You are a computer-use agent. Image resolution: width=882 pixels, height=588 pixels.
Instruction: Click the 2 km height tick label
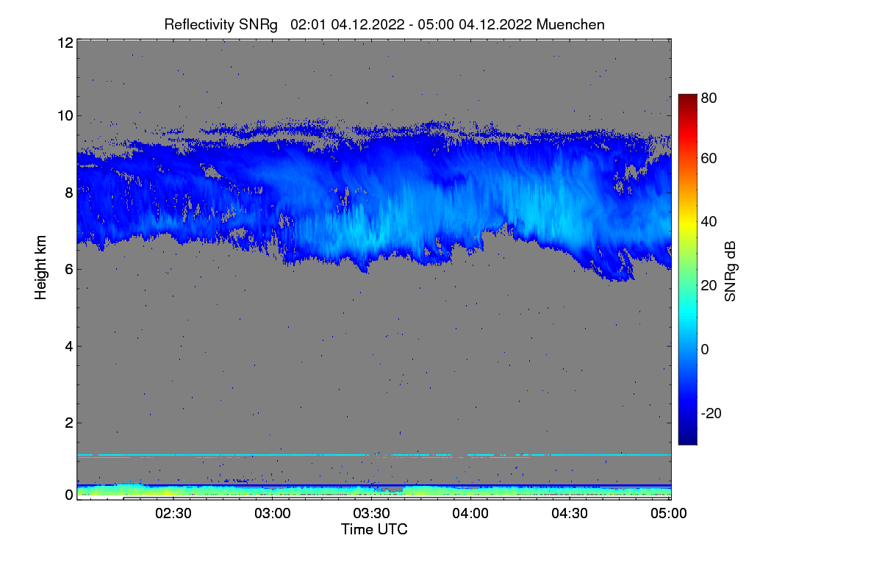69,423
